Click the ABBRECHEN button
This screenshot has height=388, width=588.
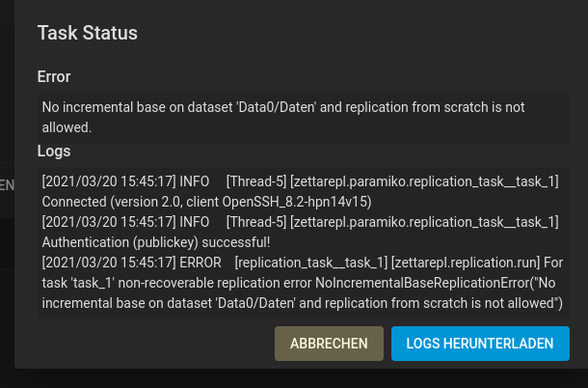pyautogui.click(x=329, y=344)
